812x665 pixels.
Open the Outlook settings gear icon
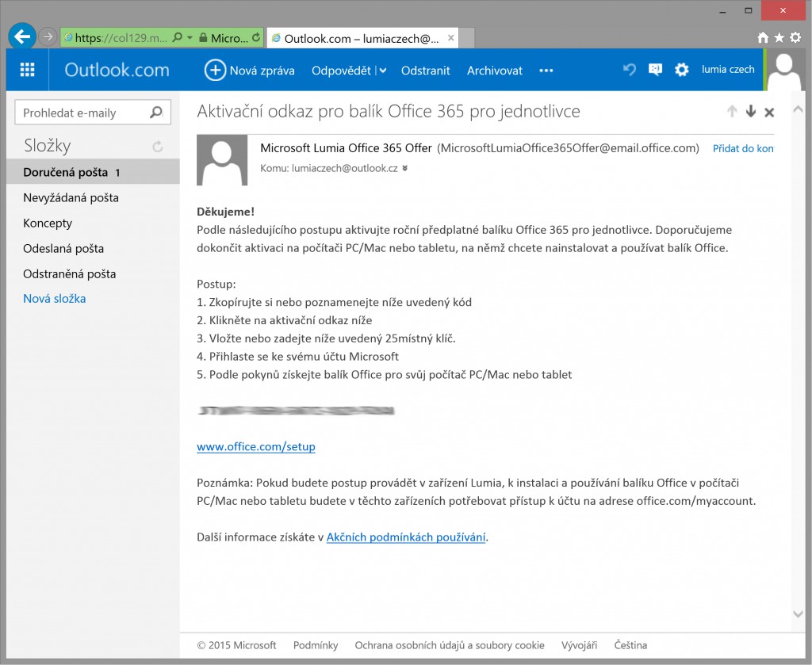coord(681,70)
